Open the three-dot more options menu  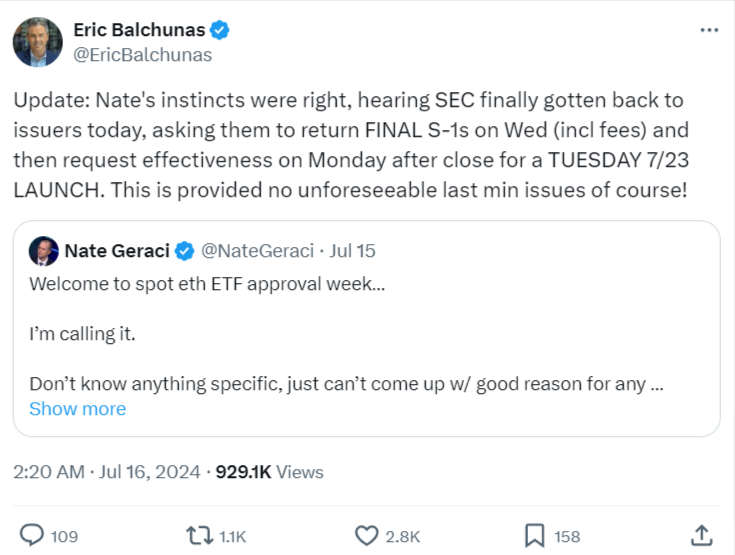tap(709, 30)
